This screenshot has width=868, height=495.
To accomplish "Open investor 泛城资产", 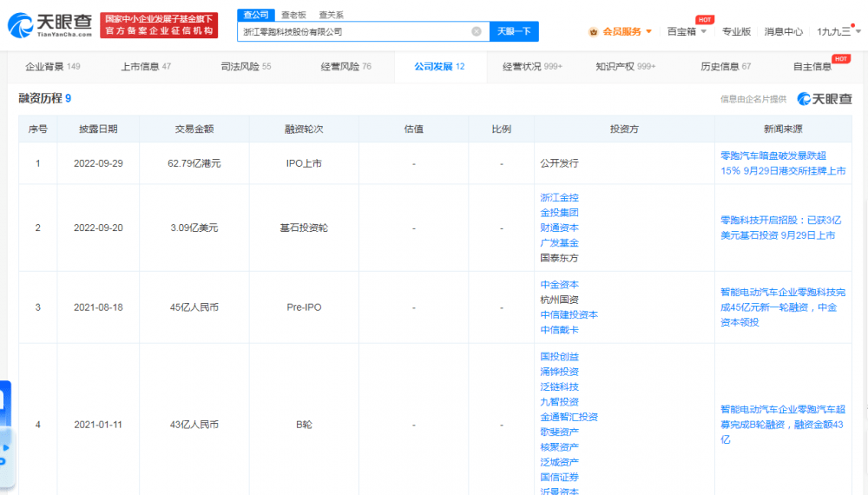I will [559, 462].
